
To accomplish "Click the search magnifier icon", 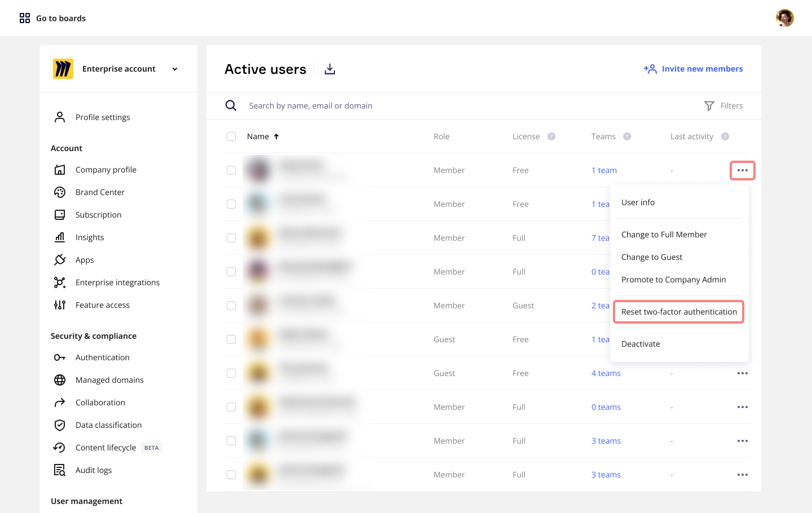I will (231, 105).
